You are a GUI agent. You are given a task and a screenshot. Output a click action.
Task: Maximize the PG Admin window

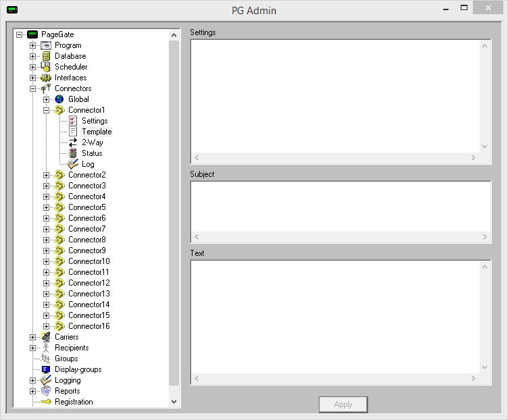coord(464,8)
